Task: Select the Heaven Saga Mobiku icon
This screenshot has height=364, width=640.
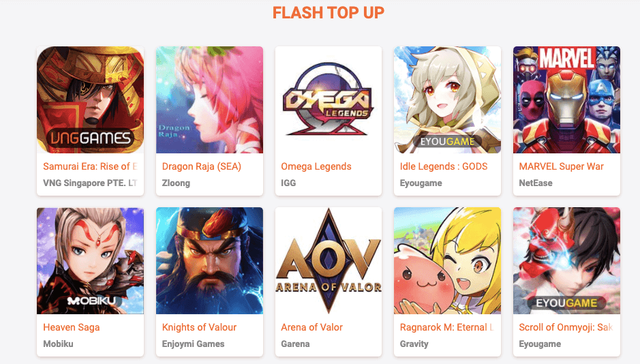Action: pyautogui.click(x=90, y=261)
